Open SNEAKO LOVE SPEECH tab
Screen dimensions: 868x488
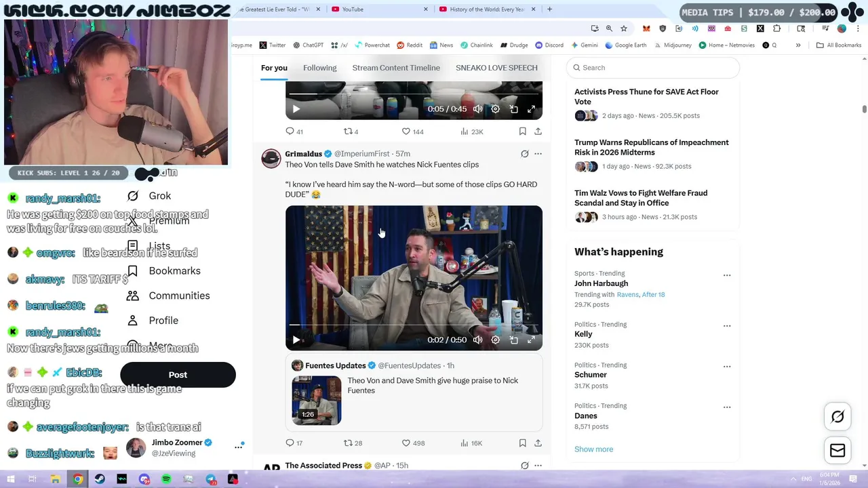click(x=496, y=68)
